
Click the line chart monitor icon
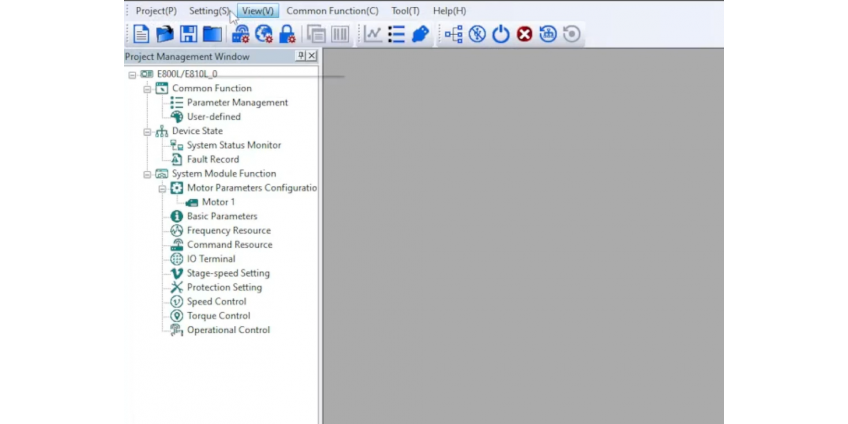tap(372, 34)
